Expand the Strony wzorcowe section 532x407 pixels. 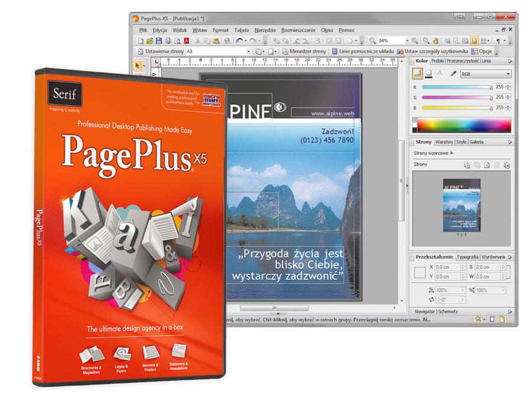click(x=452, y=153)
